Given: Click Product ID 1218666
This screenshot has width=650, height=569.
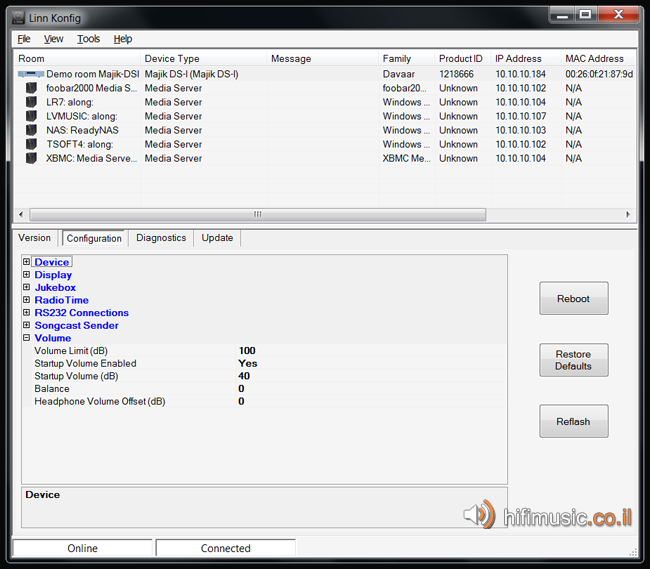Looking at the screenshot, I should pyautogui.click(x=456, y=74).
